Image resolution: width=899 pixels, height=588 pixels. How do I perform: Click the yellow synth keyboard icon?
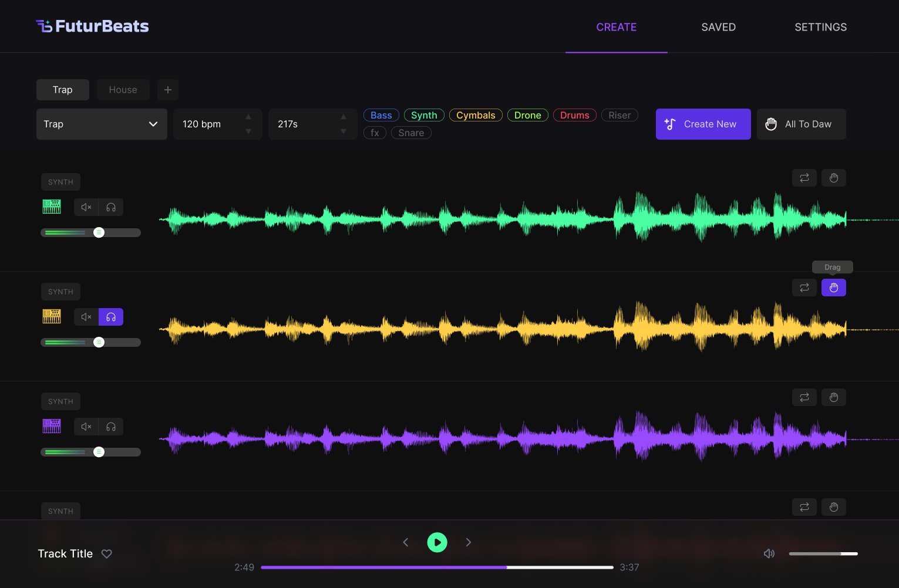(52, 317)
